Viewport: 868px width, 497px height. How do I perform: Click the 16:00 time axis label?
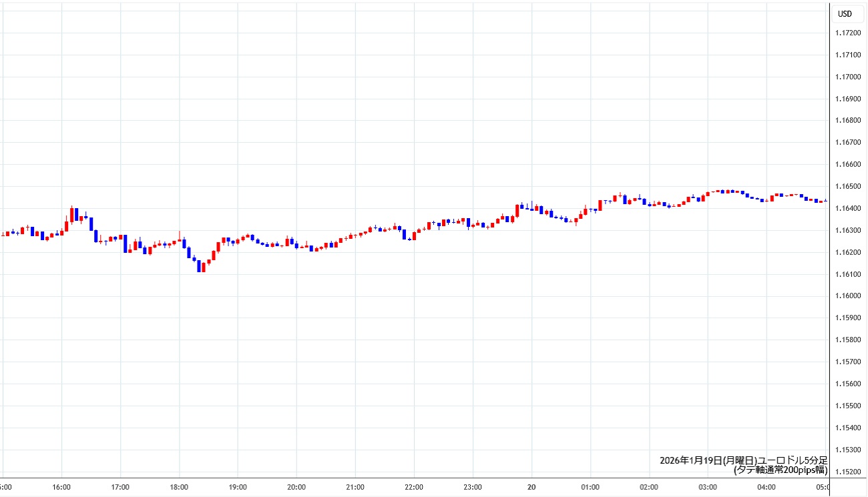tap(61, 487)
